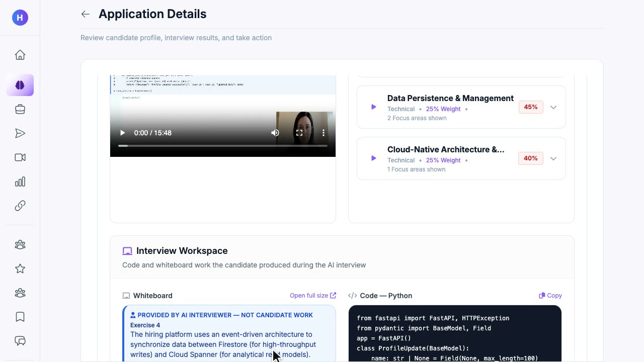Play the interview video recording
This screenshot has height=362, width=644.
click(x=122, y=133)
